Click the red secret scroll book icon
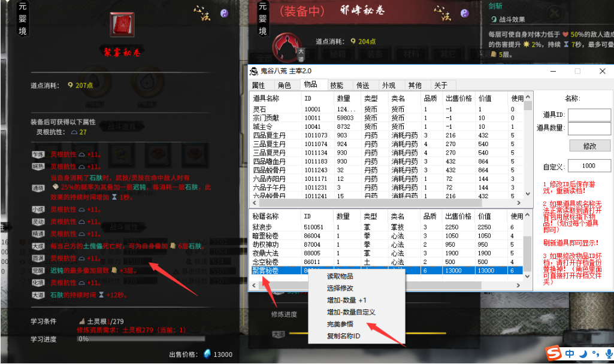This screenshot has width=614, height=364. (123, 25)
